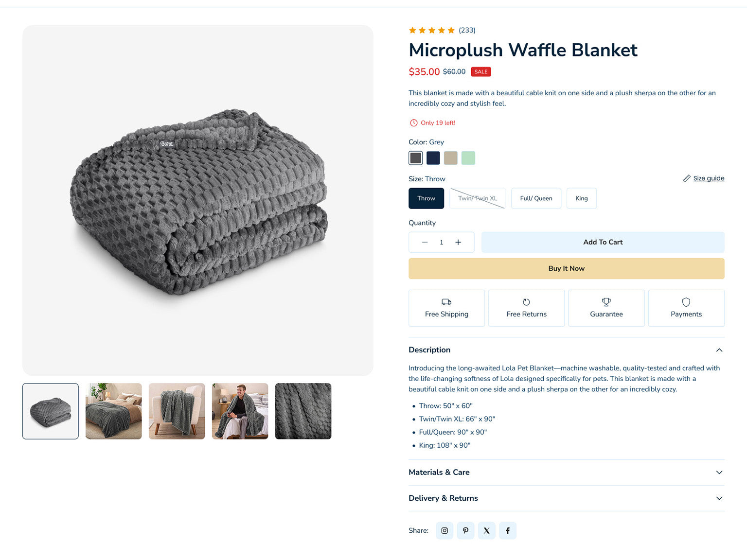Share via X (Twitter) icon
Image resolution: width=747 pixels, height=560 pixels.
tap(486, 530)
